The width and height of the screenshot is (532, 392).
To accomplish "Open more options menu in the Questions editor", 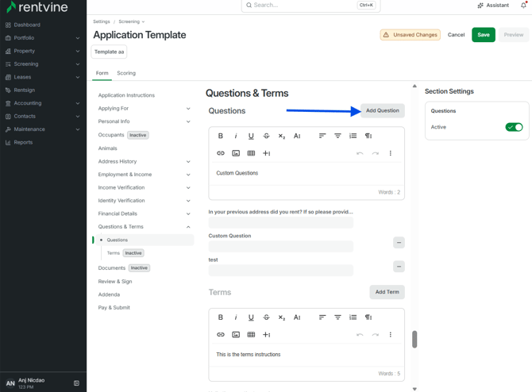I will [390, 153].
